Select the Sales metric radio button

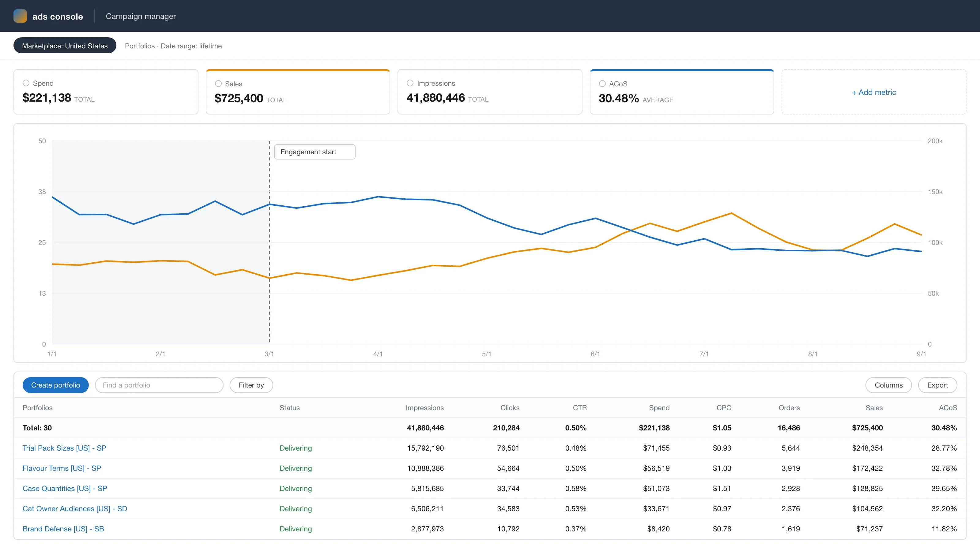point(218,84)
